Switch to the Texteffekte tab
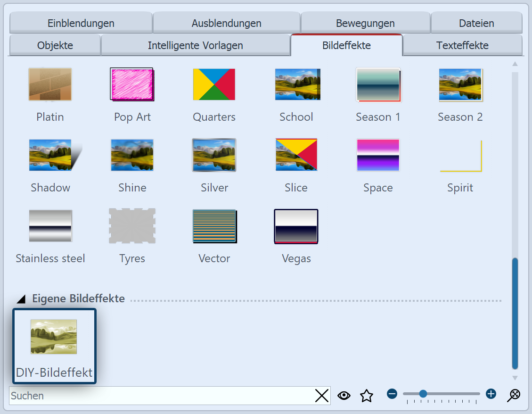This screenshot has width=532, height=414. [x=462, y=45]
